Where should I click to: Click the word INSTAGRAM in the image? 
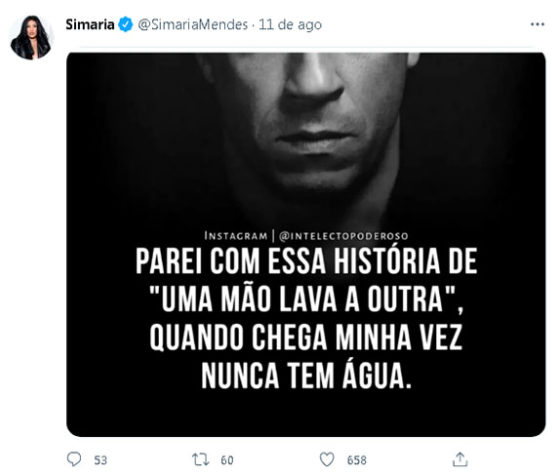[236, 236]
